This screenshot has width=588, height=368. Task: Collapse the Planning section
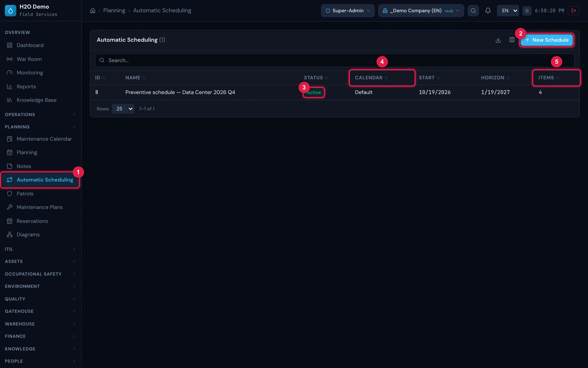click(41, 127)
